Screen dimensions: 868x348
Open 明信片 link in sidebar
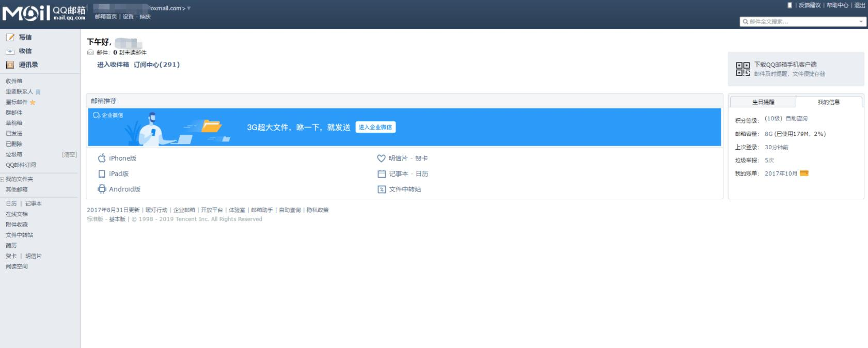pos(34,256)
